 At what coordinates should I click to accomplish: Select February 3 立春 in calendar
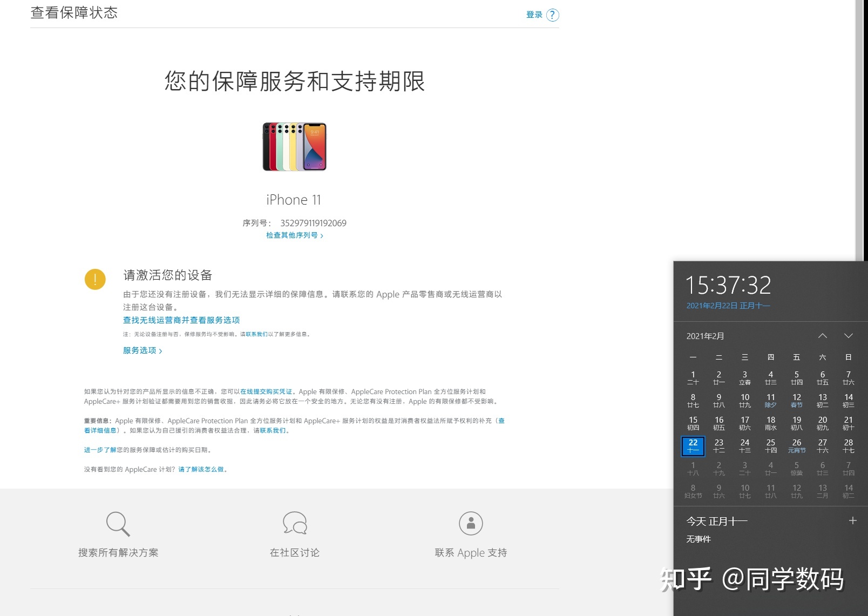tap(745, 378)
